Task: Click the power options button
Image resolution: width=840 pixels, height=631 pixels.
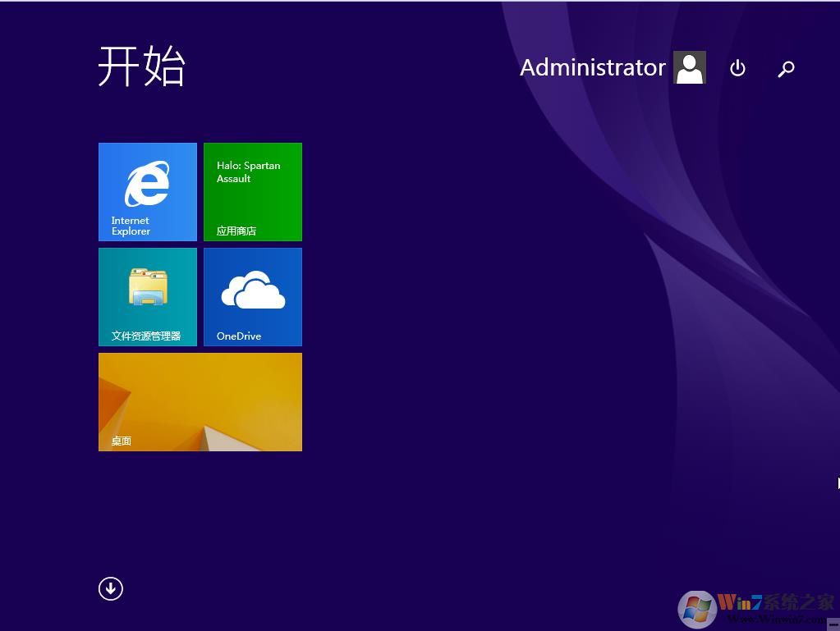Action: 737,68
